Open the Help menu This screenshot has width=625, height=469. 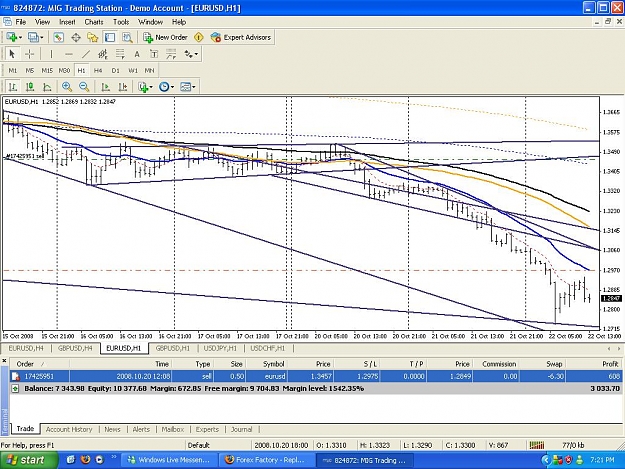(x=179, y=22)
